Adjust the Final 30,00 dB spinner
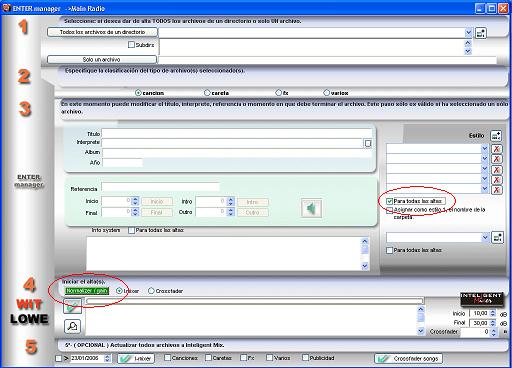 493,323
